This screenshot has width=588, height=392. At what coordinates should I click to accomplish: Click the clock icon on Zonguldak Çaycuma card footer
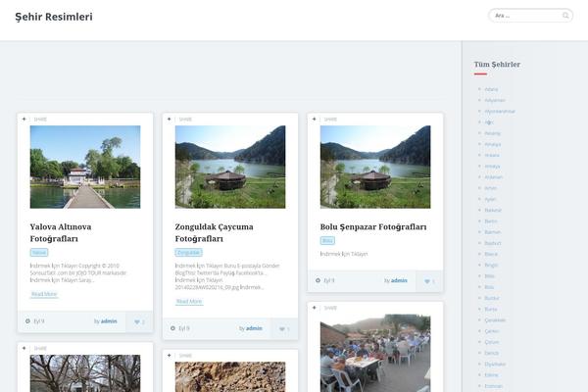172,328
